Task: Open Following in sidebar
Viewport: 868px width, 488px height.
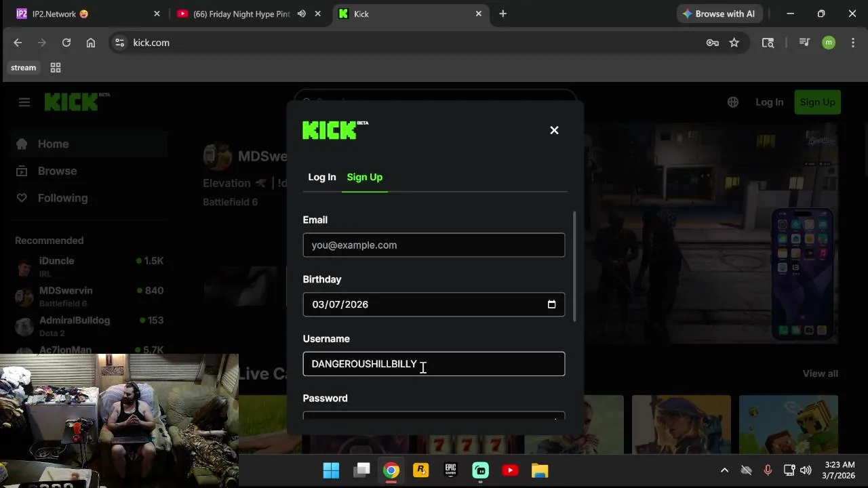Action: [x=88, y=198]
